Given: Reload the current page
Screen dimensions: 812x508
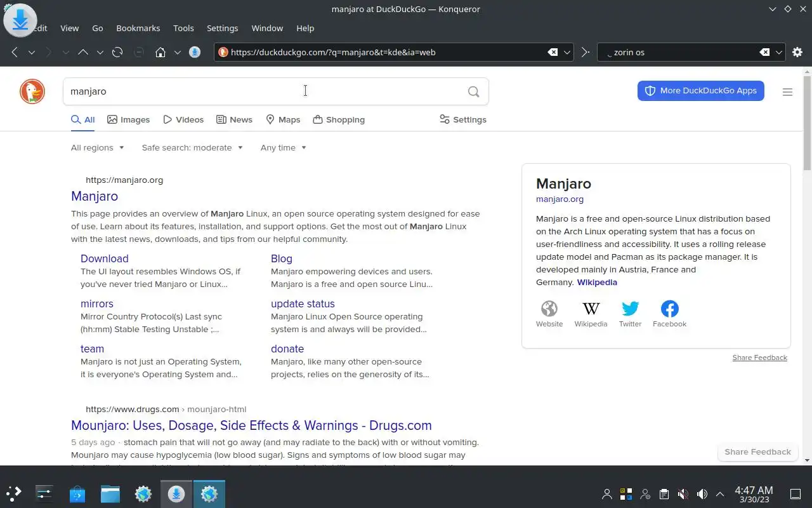Looking at the screenshot, I should coord(117,52).
